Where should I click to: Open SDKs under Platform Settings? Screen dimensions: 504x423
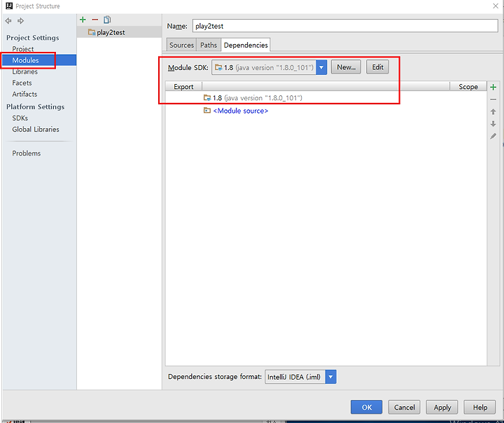[20, 118]
